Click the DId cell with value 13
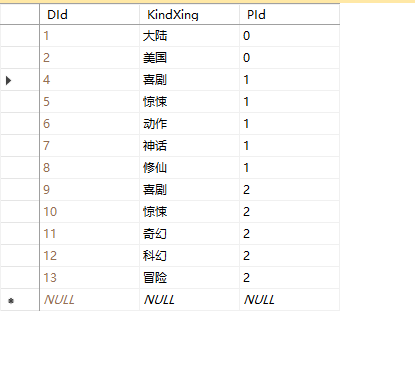This screenshot has width=415, height=379. (x=89, y=278)
